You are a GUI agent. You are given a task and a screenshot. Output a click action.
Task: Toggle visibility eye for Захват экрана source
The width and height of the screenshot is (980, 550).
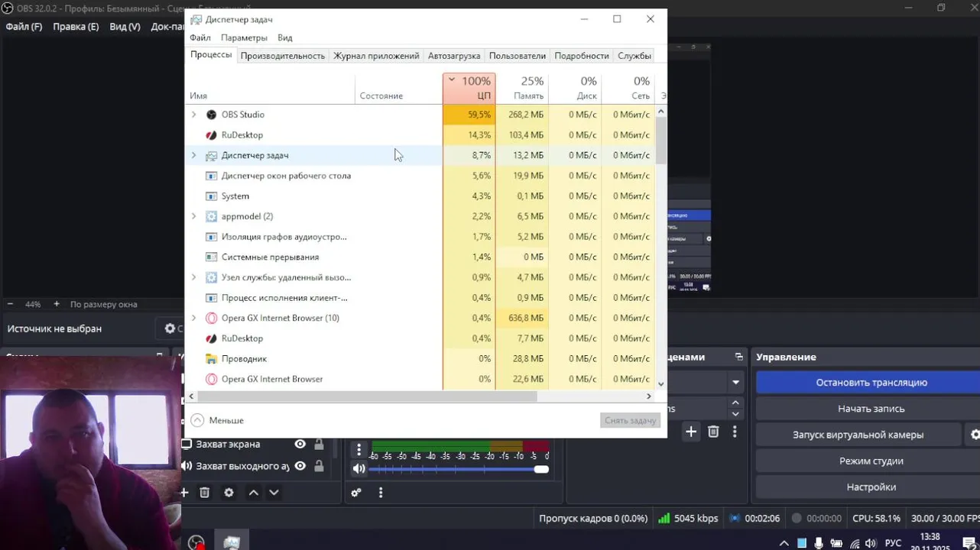pos(300,444)
